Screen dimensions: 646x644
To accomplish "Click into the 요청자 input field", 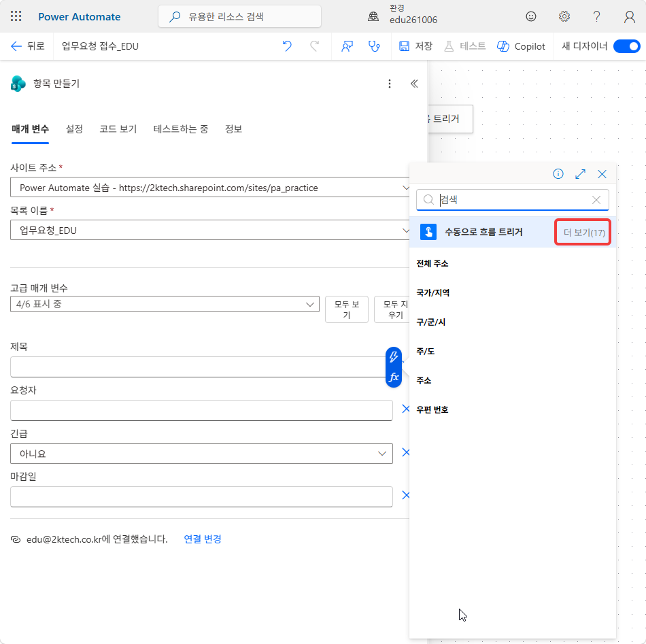I will (201, 410).
